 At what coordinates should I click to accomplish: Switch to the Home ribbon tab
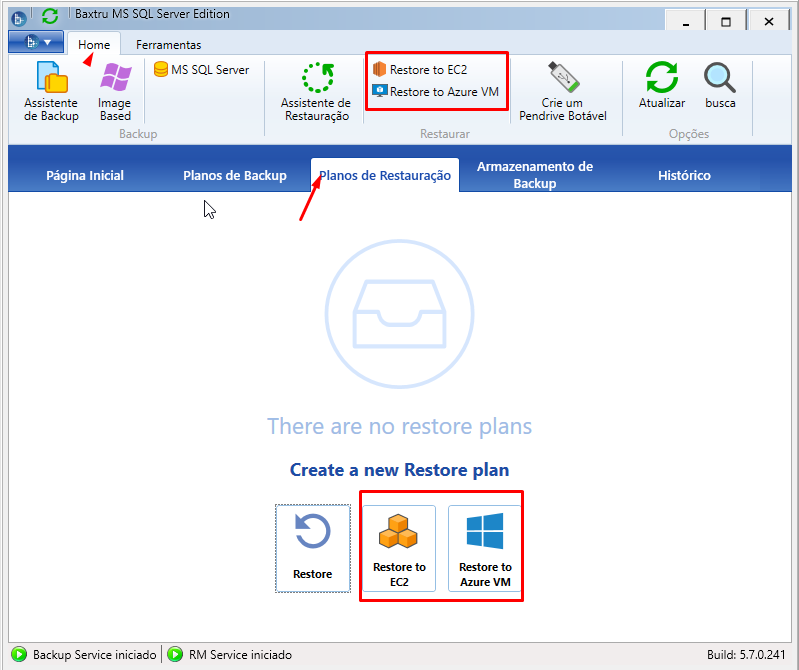94,44
